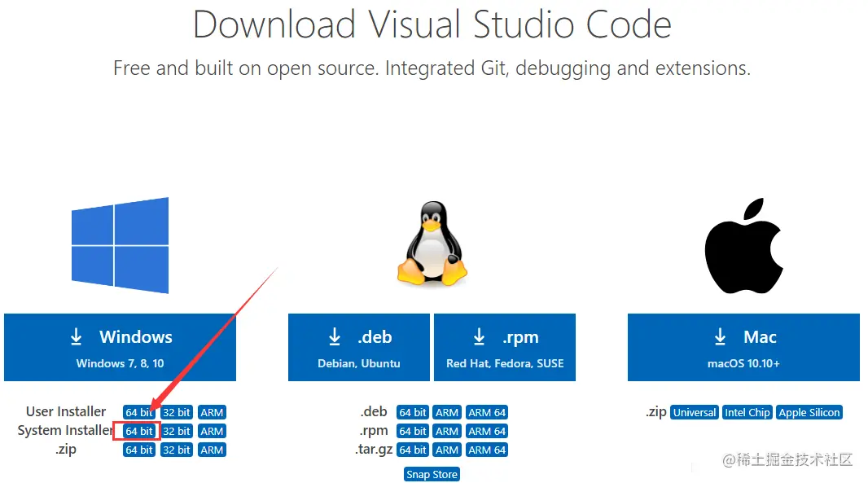This screenshot has width=868, height=483.
Task: Click the ".tar.gz" row label
Action: coord(374,450)
